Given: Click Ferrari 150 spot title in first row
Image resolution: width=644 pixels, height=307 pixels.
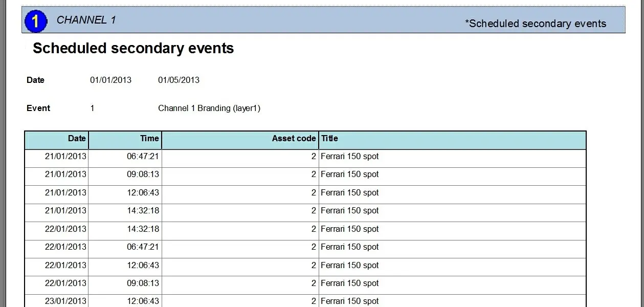Looking at the screenshot, I should 349,157.
